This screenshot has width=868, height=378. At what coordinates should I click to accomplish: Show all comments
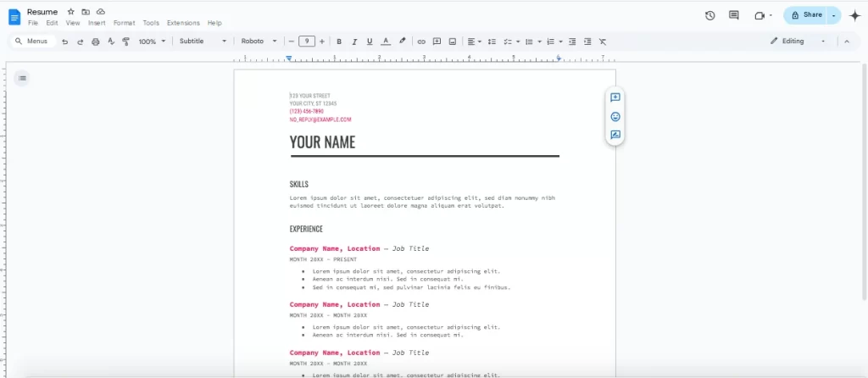(x=734, y=15)
